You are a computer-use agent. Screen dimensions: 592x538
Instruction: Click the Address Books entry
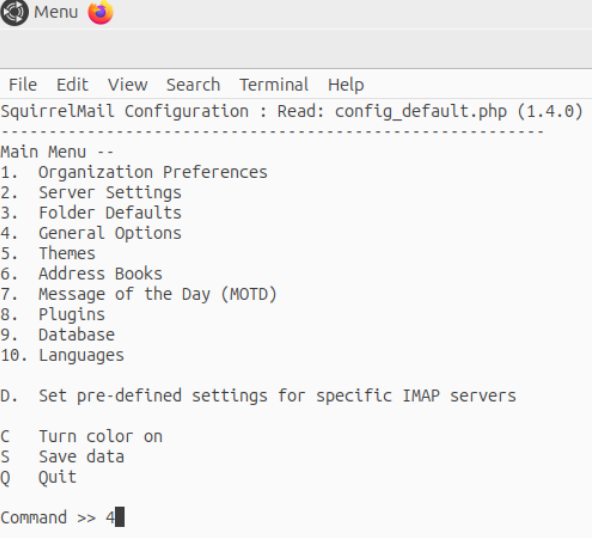pos(81,274)
